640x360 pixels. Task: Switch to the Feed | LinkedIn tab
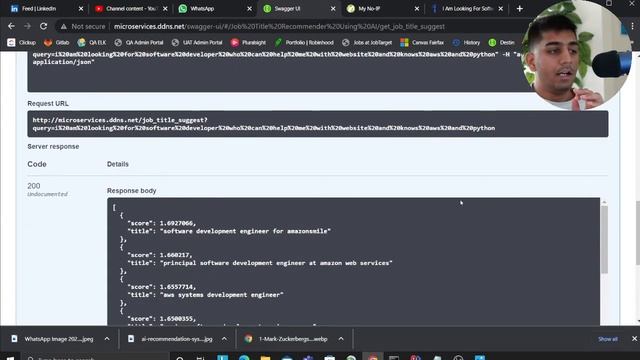39,9
